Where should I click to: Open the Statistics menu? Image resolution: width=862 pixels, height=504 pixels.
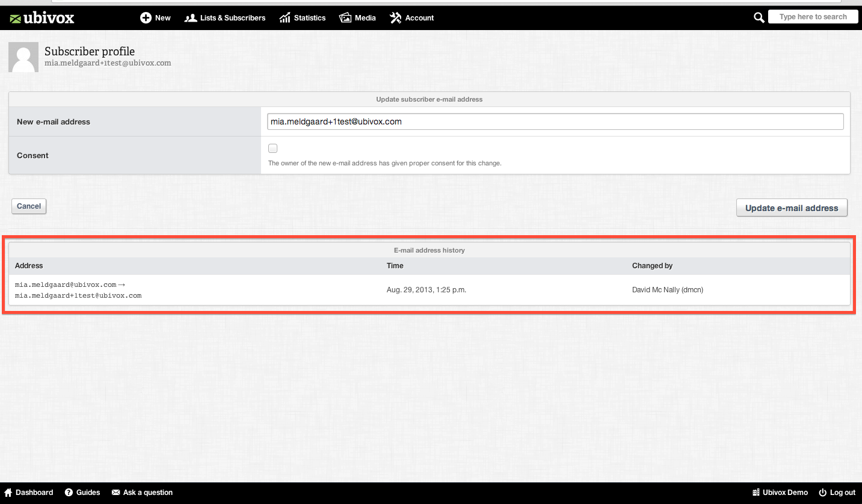[x=303, y=18]
